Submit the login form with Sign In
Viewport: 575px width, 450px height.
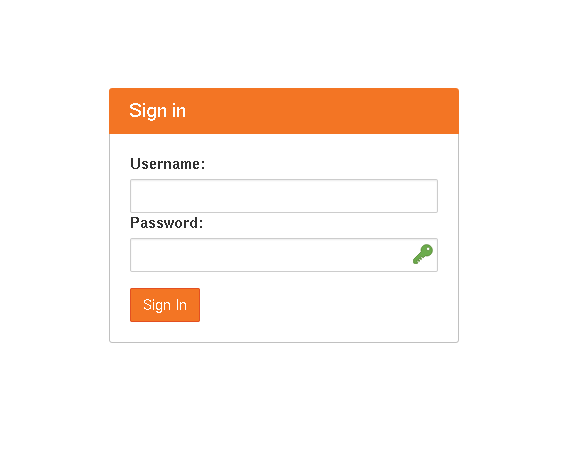pyautogui.click(x=165, y=305)
